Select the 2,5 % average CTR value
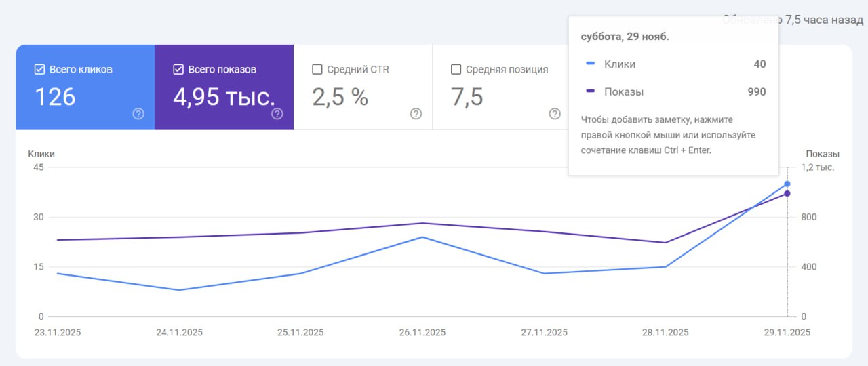This screenshot has width=868, height=366. point(340,98)
